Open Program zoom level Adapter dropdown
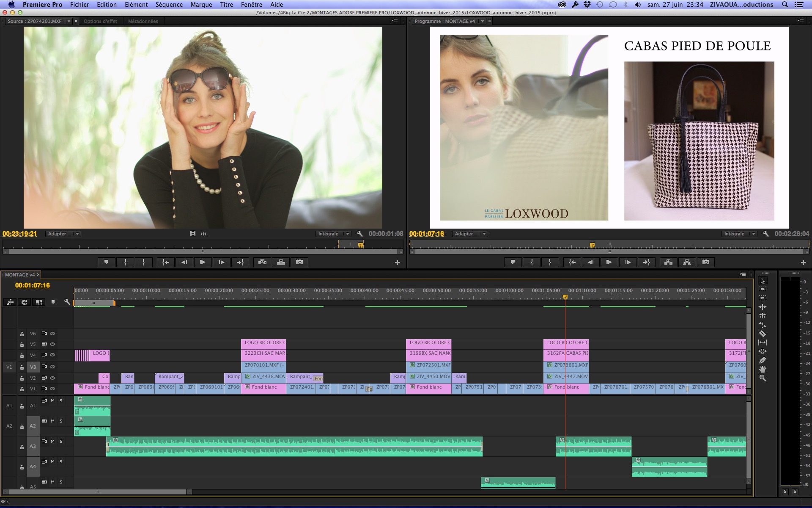This screenshot has width=812, height=508. pyautogui.click(x=470, y=234)
